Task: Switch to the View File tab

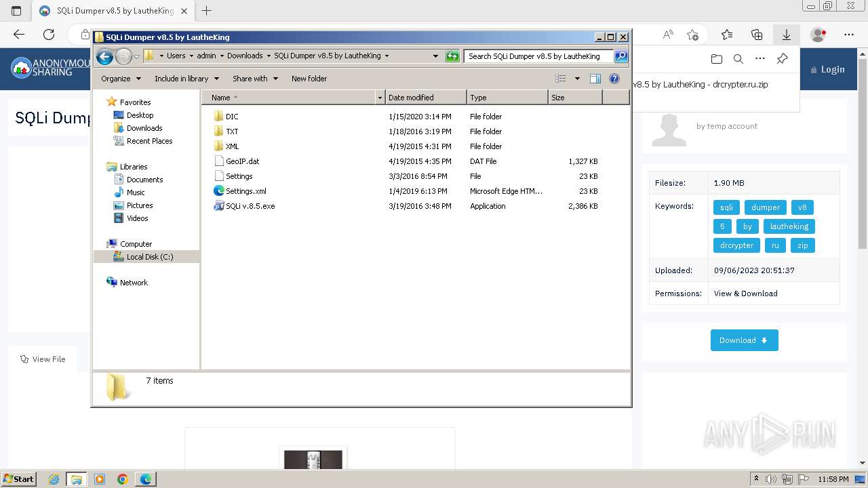Action: point(43,359)
